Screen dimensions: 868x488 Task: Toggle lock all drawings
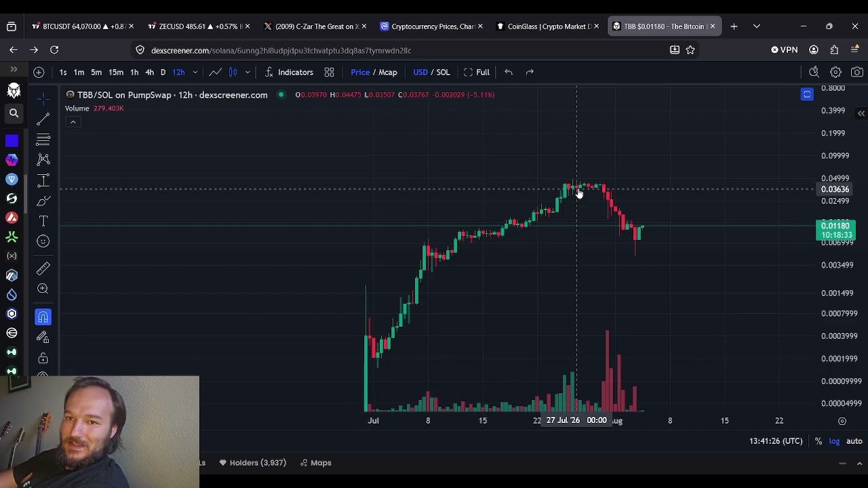43,358
